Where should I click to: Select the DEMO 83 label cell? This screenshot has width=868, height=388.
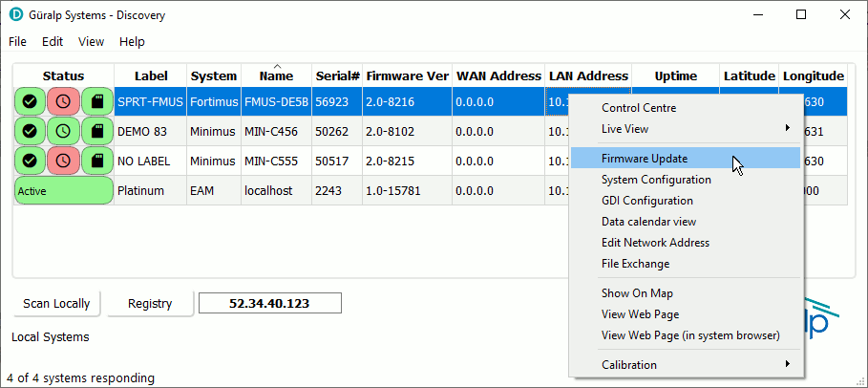[151, 131]
